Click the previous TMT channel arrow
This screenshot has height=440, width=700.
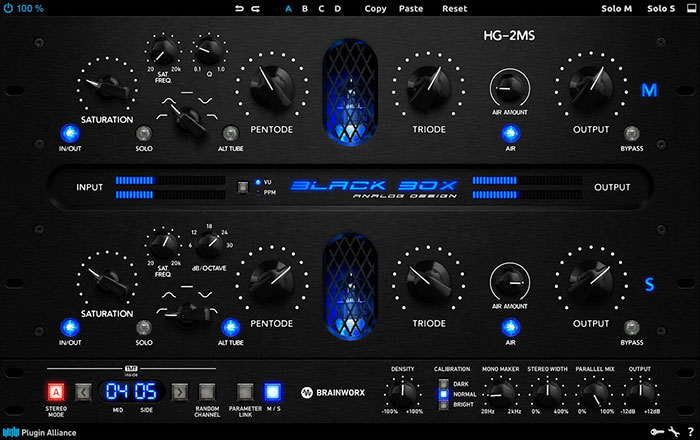85,391
